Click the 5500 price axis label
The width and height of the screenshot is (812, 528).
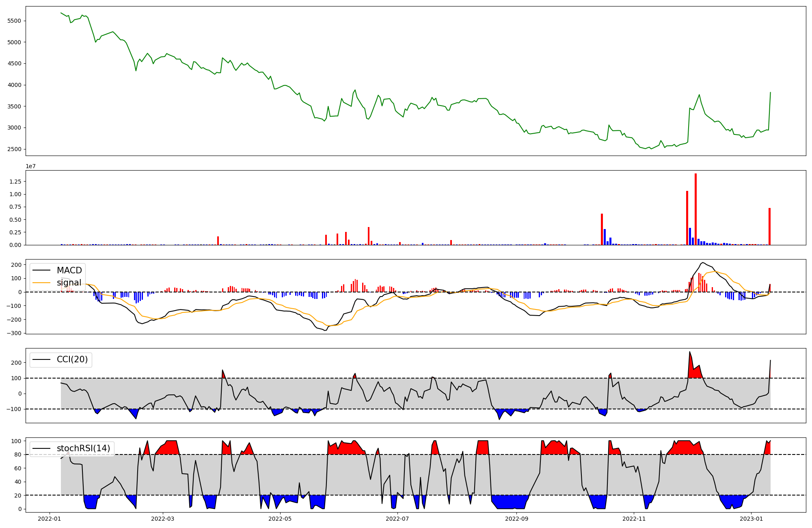[x=14, y=21]
